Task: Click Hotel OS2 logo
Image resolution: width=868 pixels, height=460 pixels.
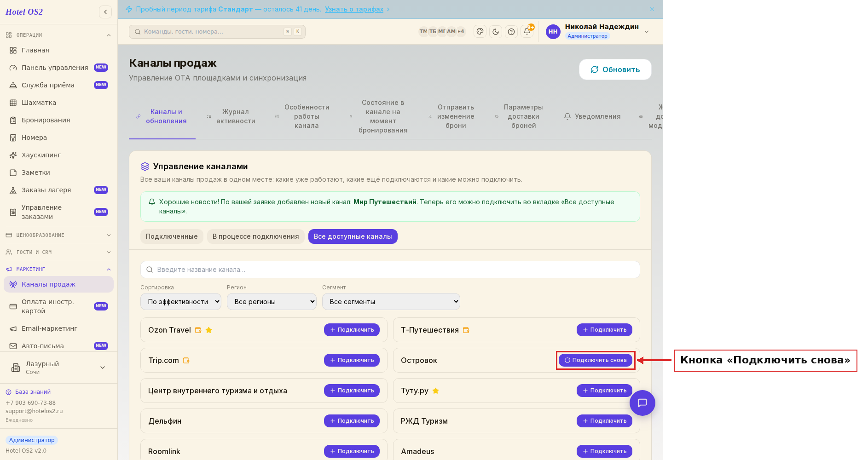Action: point(24,12)
